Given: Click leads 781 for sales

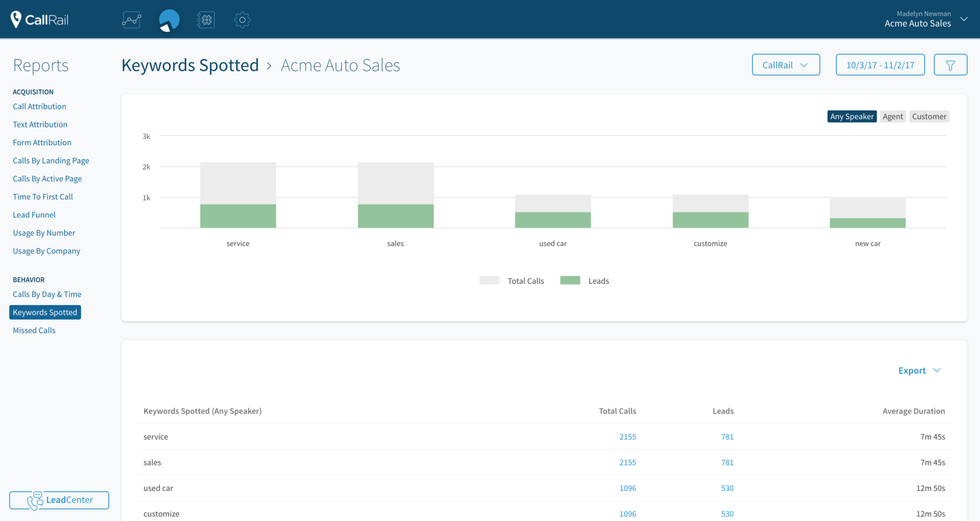Looking at the screenshot, I should (x=727, y=462).
